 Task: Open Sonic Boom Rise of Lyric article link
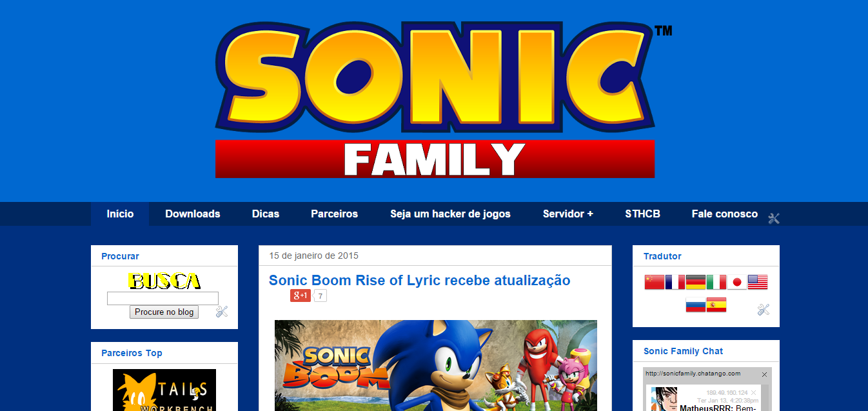pyautogui.click(x=420, y=280)
